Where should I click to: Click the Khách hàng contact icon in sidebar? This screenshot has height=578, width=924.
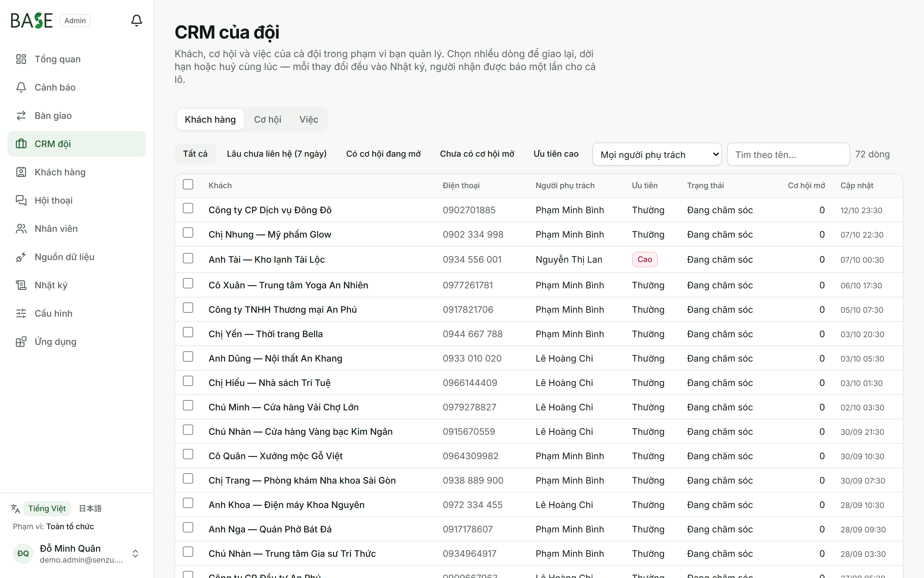click(21, 172)
